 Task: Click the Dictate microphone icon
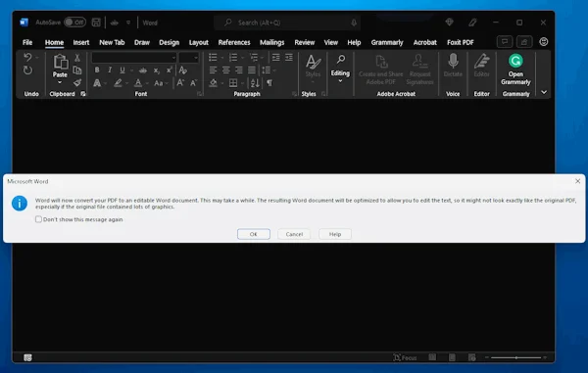click(453, 61)
